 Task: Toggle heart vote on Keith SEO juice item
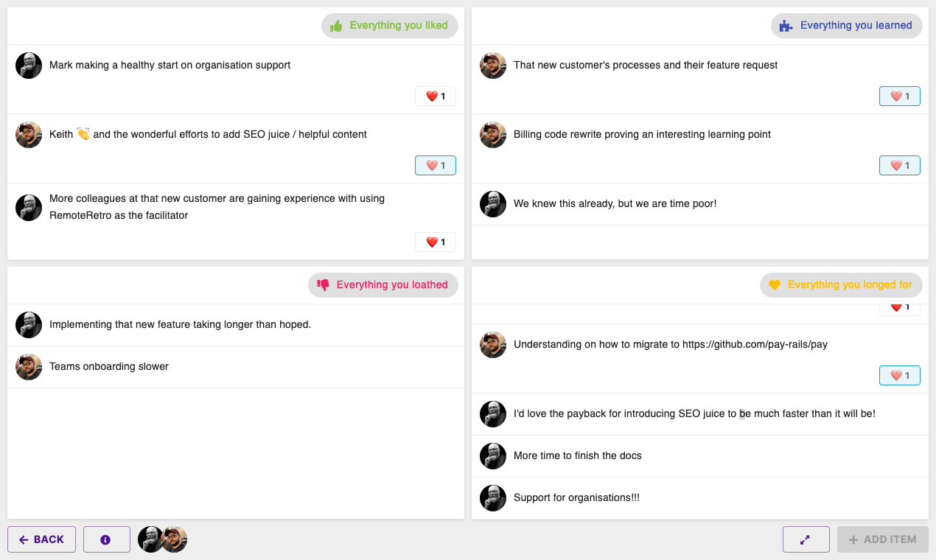(x=436, y=166)
